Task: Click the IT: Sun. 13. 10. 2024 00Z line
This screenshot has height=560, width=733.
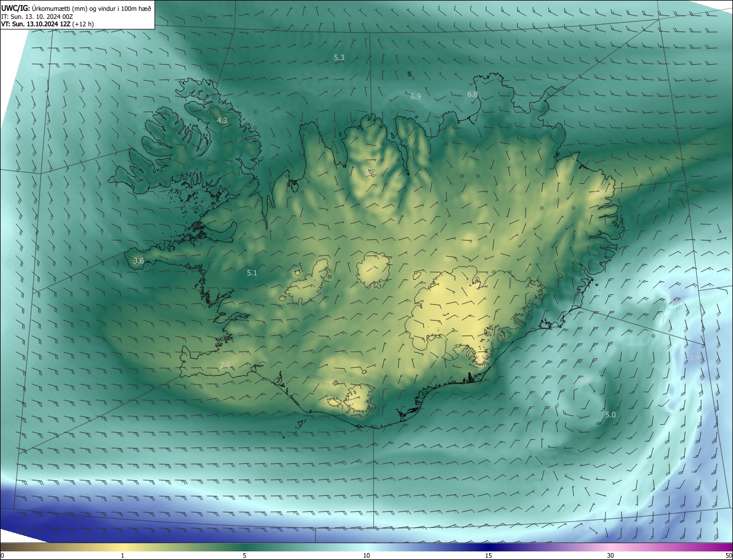Action: coord(37,16)
